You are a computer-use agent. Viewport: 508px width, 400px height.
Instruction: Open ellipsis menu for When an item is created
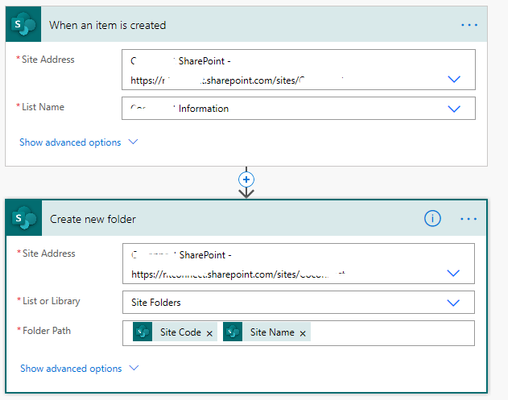(469, 25)
